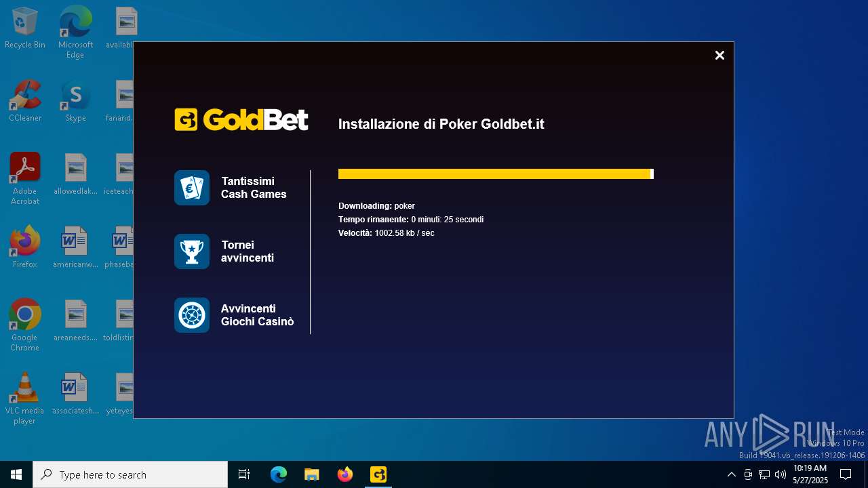The width and height of the screenshot is (868, 488).
Task: Select the availabl image file on desktop
Action: [122, 28]
